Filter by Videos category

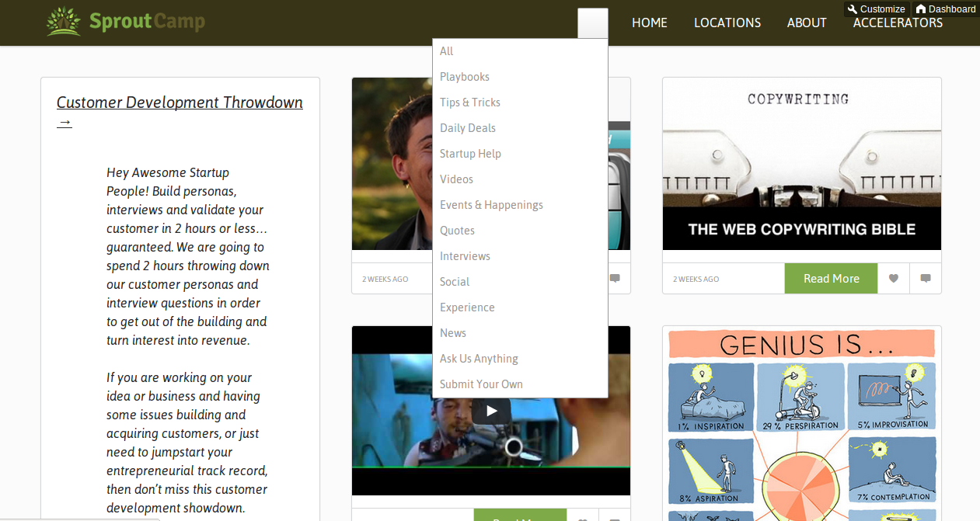click(520, 179)
